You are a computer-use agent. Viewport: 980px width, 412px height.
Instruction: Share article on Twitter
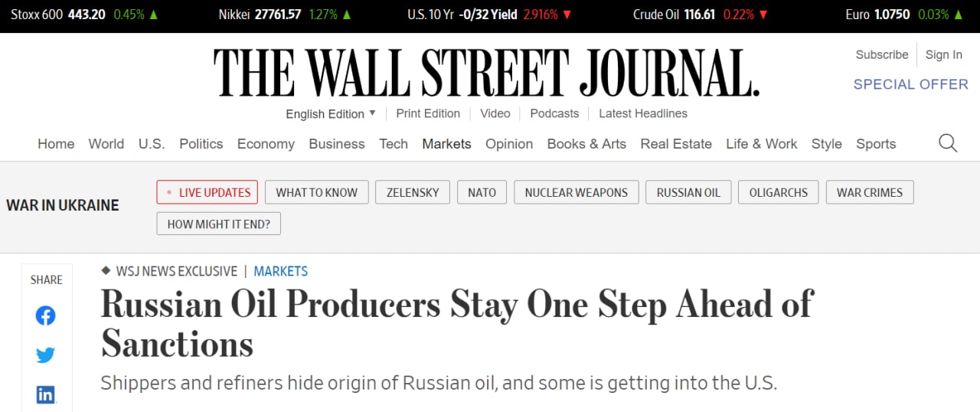pyautogui.click(x=46, y=355)
